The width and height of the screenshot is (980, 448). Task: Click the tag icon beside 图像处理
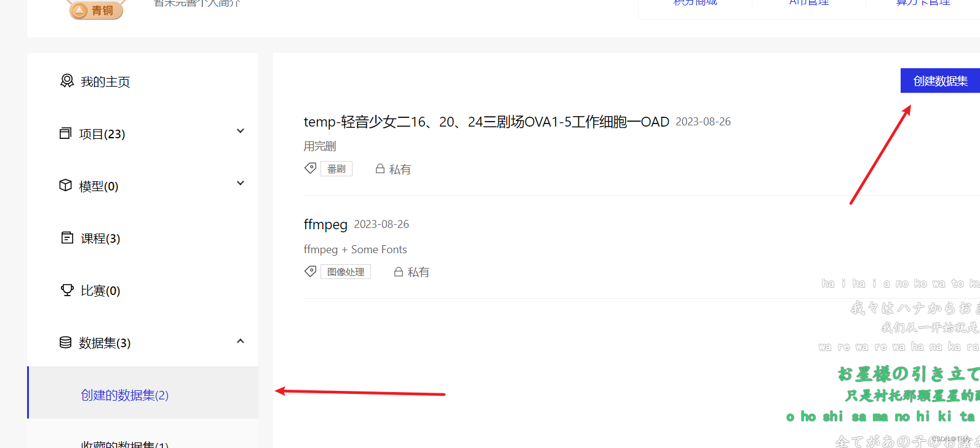311,271
